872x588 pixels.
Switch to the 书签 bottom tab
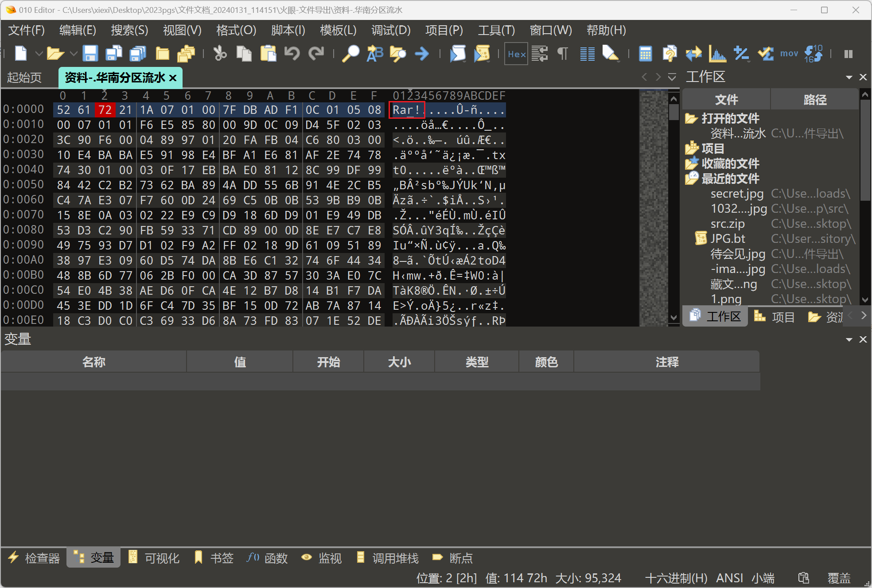click(214, 557)
